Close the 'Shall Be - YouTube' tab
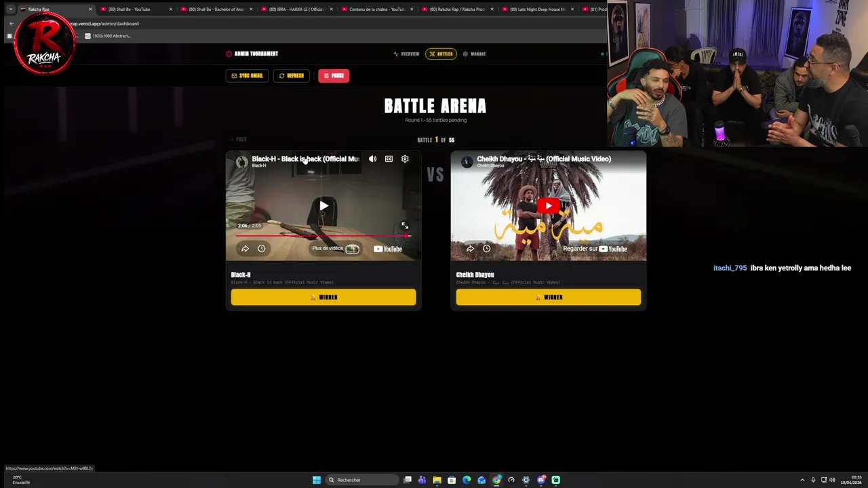The width and height of the screenshot is (868, 488). click(171, 9)
